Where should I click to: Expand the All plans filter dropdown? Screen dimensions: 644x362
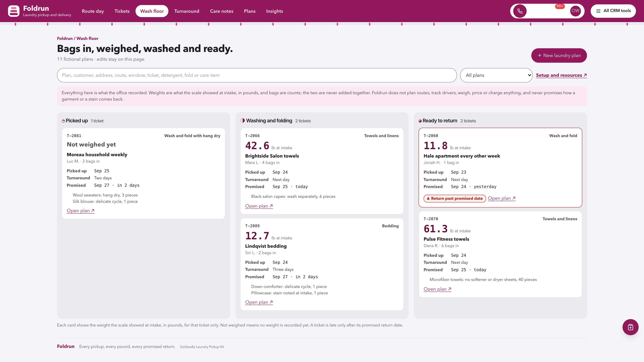pyautogui.click(x=496, y=75)
